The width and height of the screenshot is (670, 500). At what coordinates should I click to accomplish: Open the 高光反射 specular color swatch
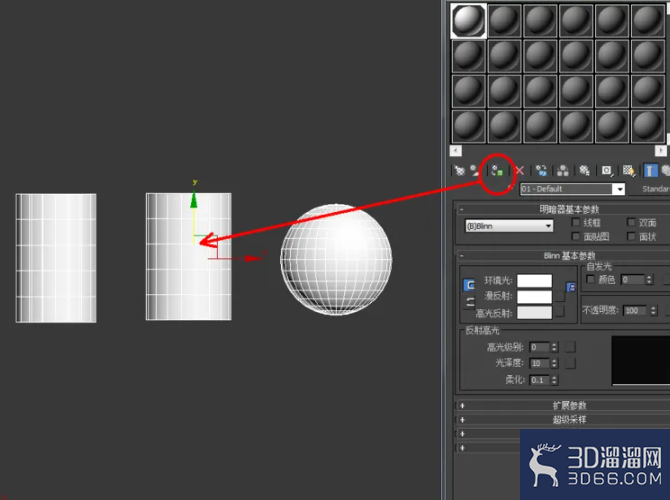click(535, 312)
